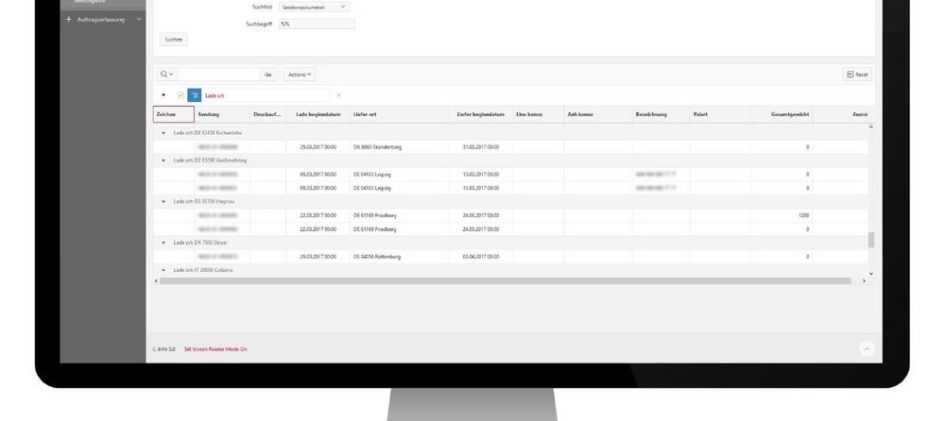This screenshot has height=421, width=945.
Task: Click Set Screen Reader Mode On link
Action: (215, 349)
